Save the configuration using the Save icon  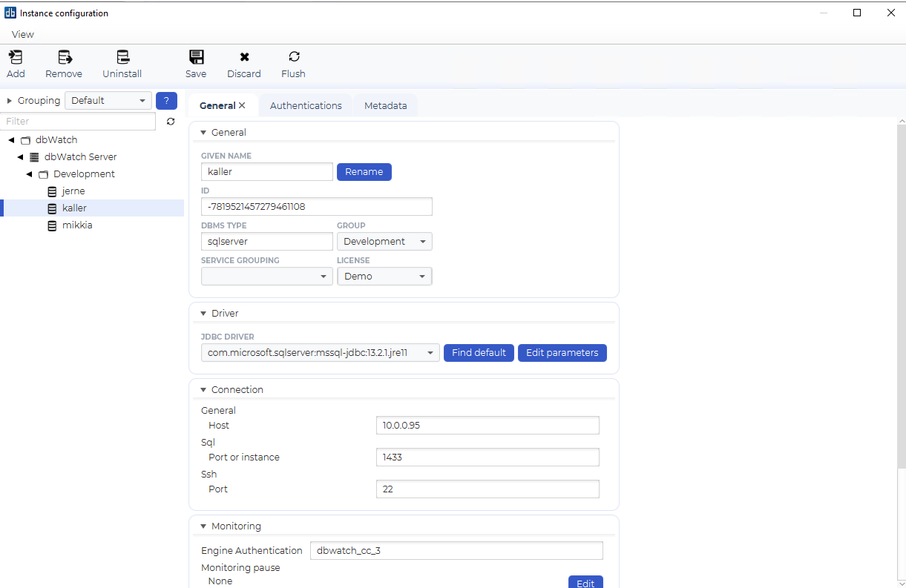(196, 58)
